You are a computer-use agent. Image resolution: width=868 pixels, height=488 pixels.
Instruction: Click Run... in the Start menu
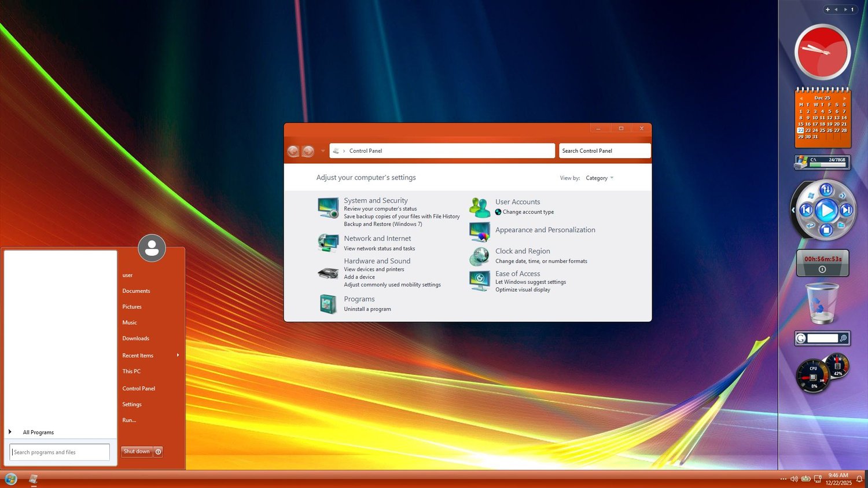pyautogui.click(x=129, y=420)
